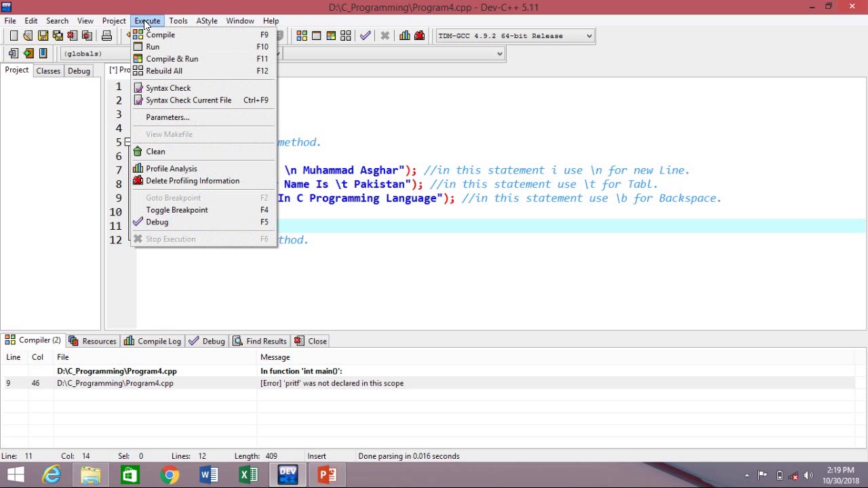Screen dimensions: 868x488
Task: Switch to the Debug side panel tab
Action: pos(79,71)
